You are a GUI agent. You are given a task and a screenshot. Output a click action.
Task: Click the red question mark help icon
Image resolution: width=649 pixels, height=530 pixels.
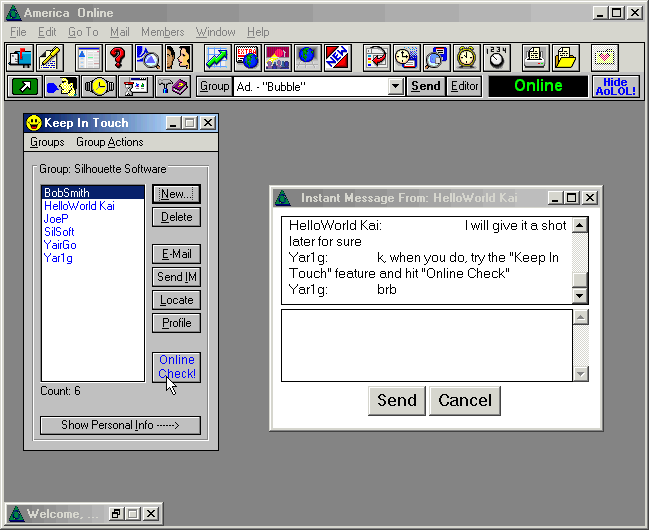(x=118, y=57)
